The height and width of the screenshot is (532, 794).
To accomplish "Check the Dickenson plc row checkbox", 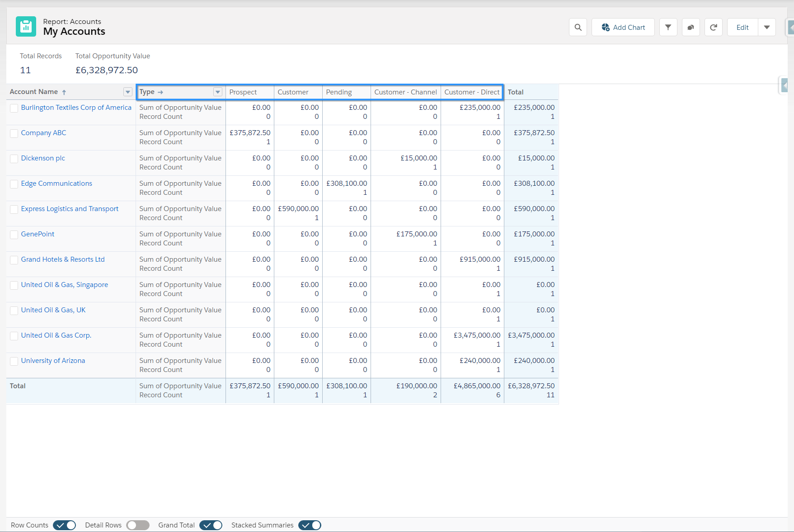I will coord(14,159).
